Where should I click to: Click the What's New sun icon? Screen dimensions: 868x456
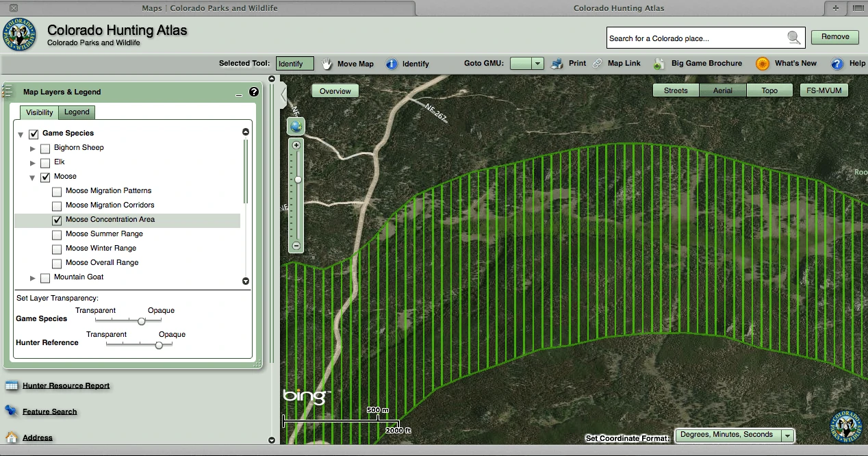(x=763, y=64)
